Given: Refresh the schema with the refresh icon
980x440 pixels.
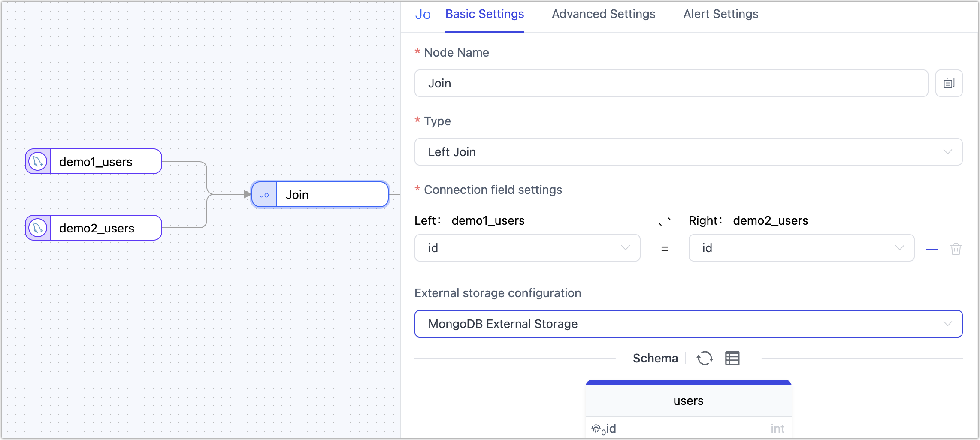Looking at the screenshot, I should tap(705, 358).
